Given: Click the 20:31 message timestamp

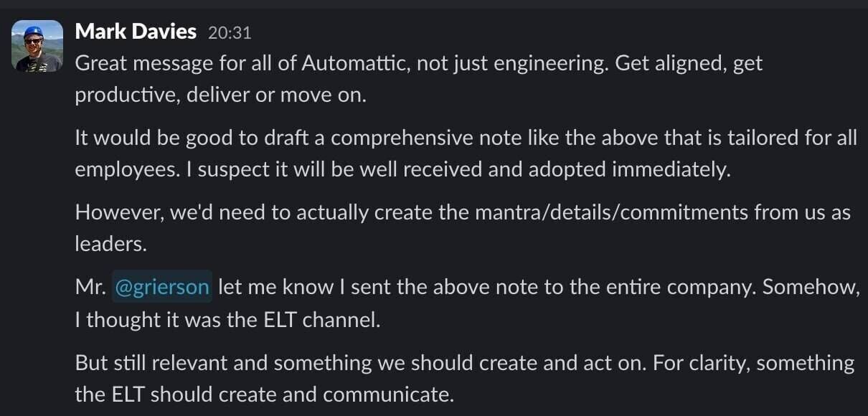Looking at the screenshot, I should (230, 32).
